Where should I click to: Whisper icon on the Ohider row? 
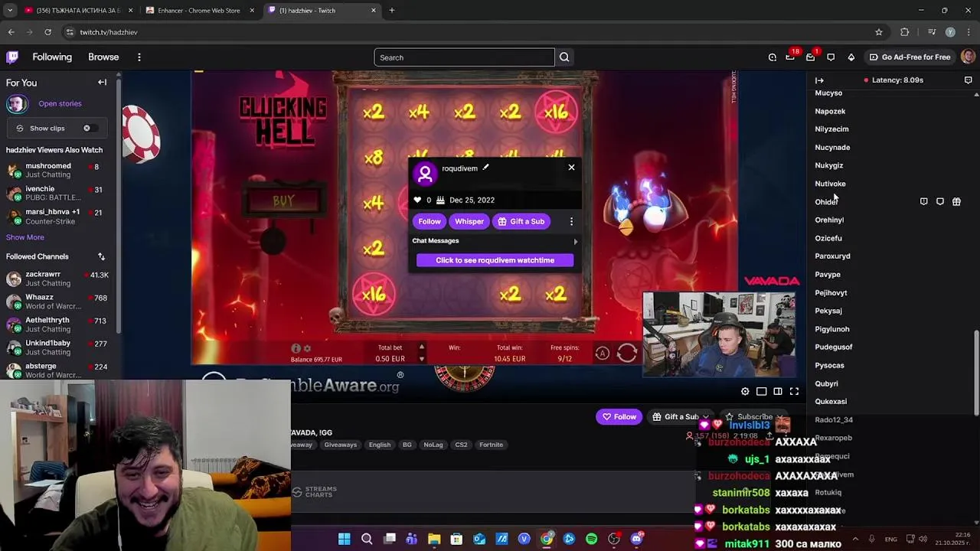tap(940, 201)
